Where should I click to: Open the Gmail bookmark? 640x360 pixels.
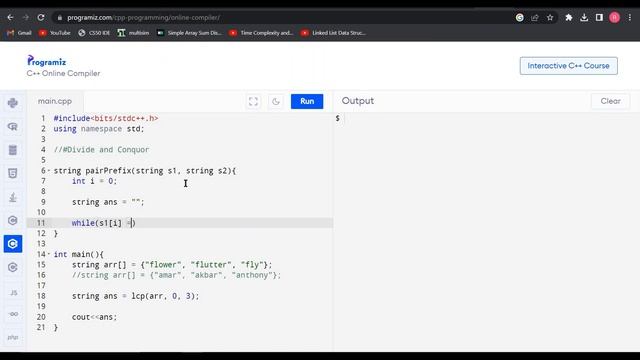(19, 33)
